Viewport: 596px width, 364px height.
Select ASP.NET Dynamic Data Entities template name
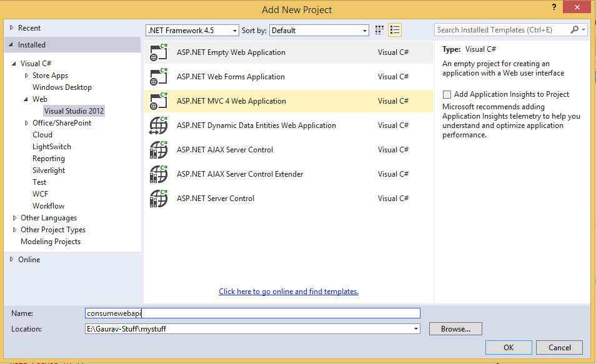tap(256, 125)
